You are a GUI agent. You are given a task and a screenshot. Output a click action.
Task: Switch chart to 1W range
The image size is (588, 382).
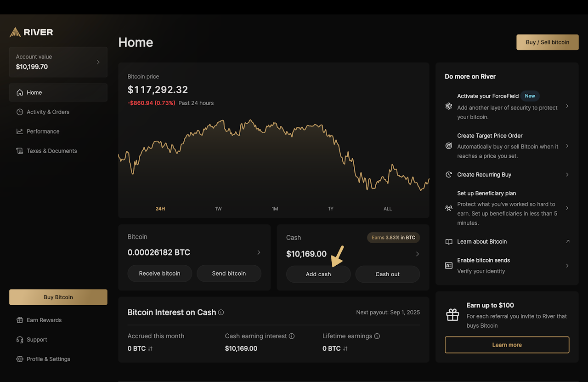click(218, 209)
